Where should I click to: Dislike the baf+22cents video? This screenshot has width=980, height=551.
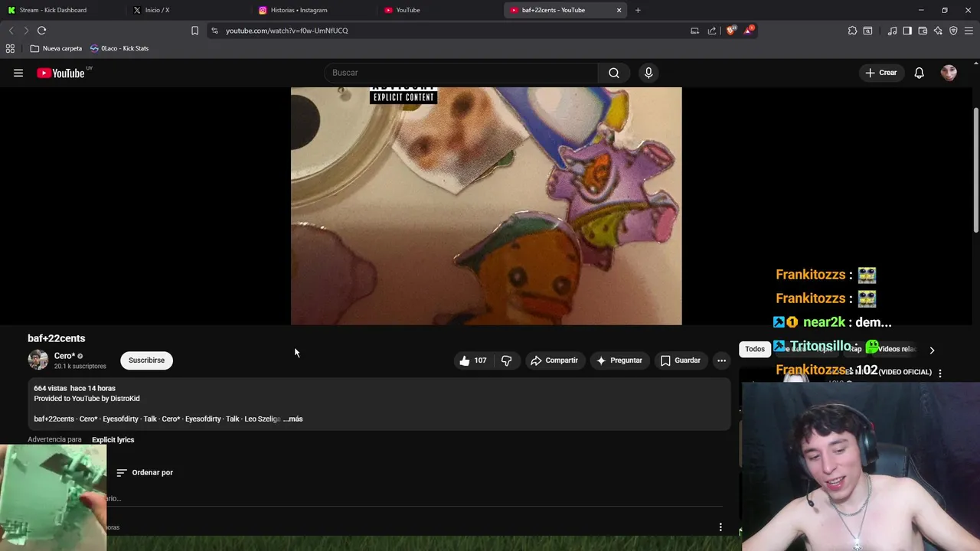[506, 360]
